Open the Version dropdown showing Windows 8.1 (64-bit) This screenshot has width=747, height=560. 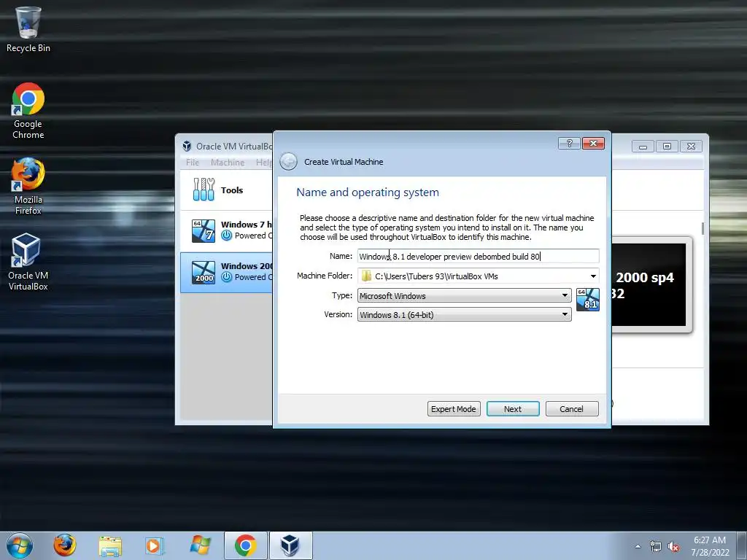pyautogui.click(x=465, y=315)
